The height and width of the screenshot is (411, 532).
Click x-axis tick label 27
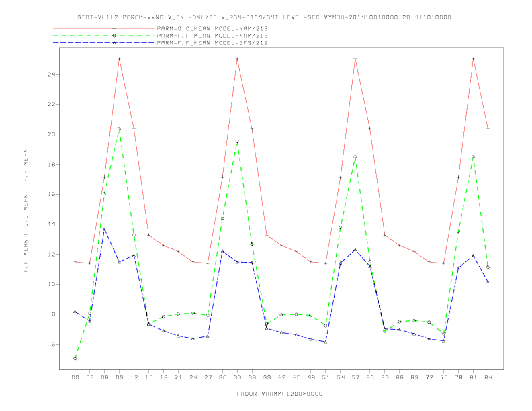click(x=208, y=377)
